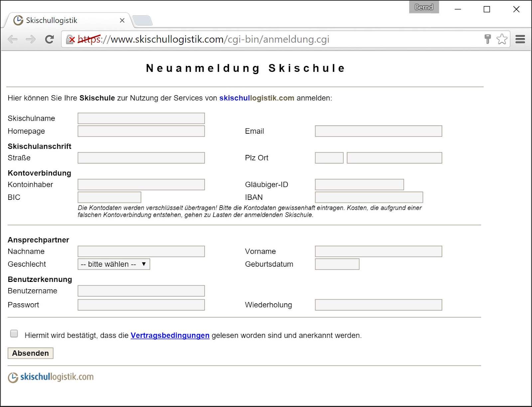
Task: Click the browser forward arrow
Action: [x=31, y=40]
